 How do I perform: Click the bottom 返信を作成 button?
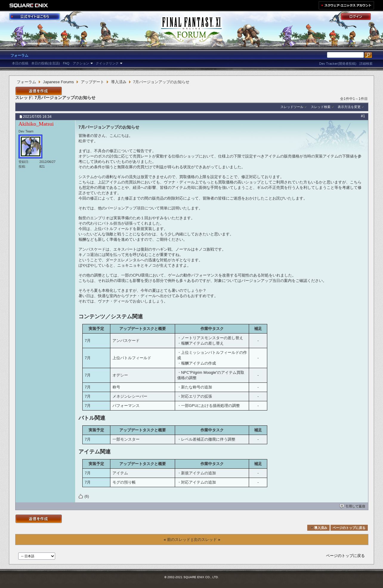38,519
